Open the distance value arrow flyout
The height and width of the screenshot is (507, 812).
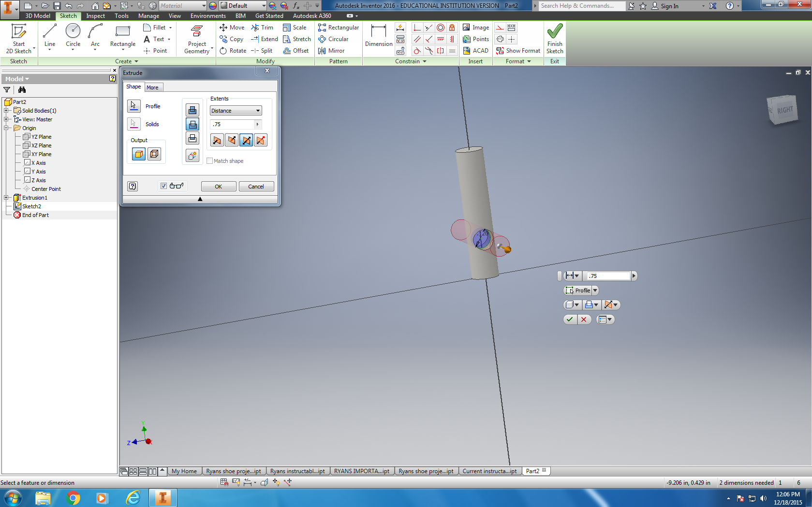(x=257, y=124)
